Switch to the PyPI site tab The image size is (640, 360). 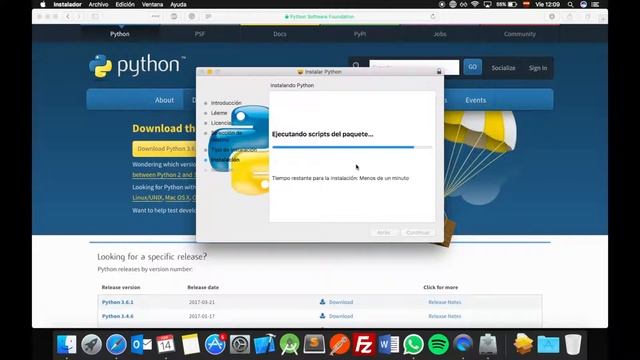pyautogui.click(x=360, y=34)
